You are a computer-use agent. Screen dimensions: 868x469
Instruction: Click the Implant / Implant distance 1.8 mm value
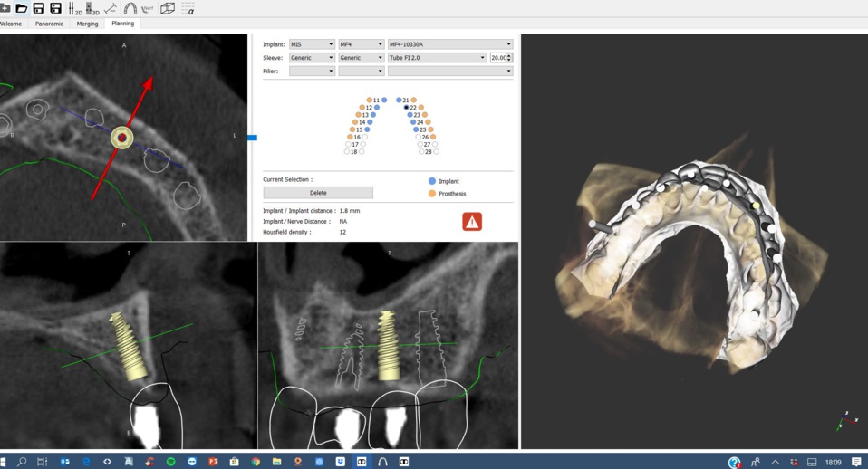[350, 211]
